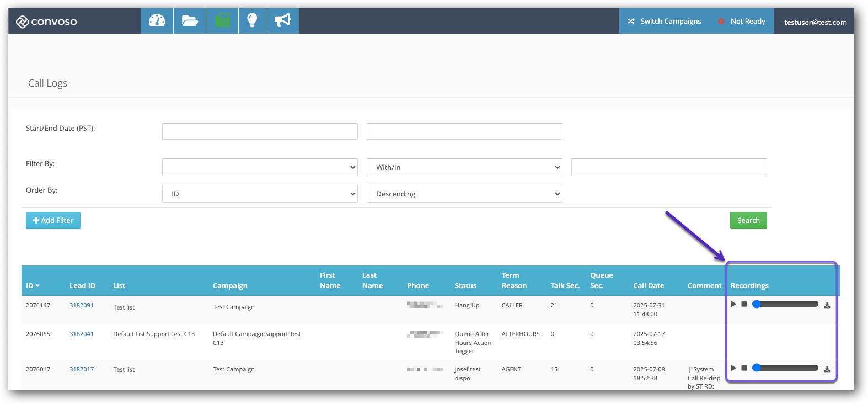
Task: Click the Add Filter button
Action: click(x=53, y=220)
